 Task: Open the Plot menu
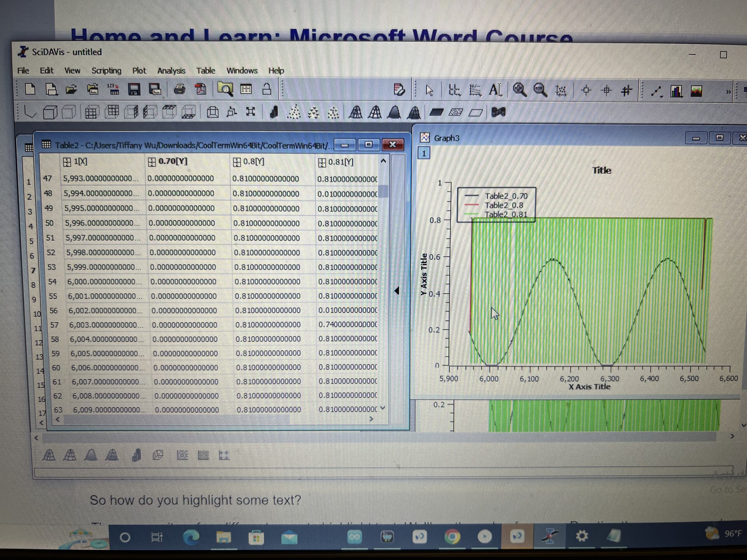click(139, 70)
